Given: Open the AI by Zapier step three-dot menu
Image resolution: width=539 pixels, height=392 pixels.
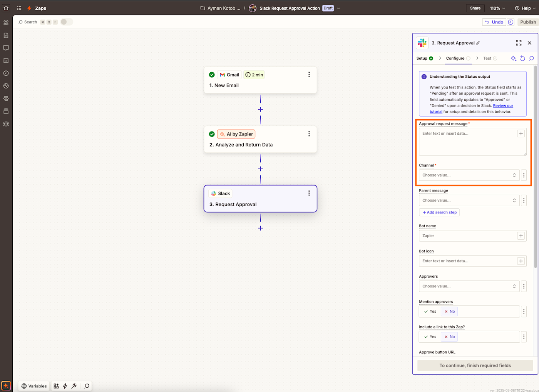Looking at the screenshot, I should click(309, 134).
